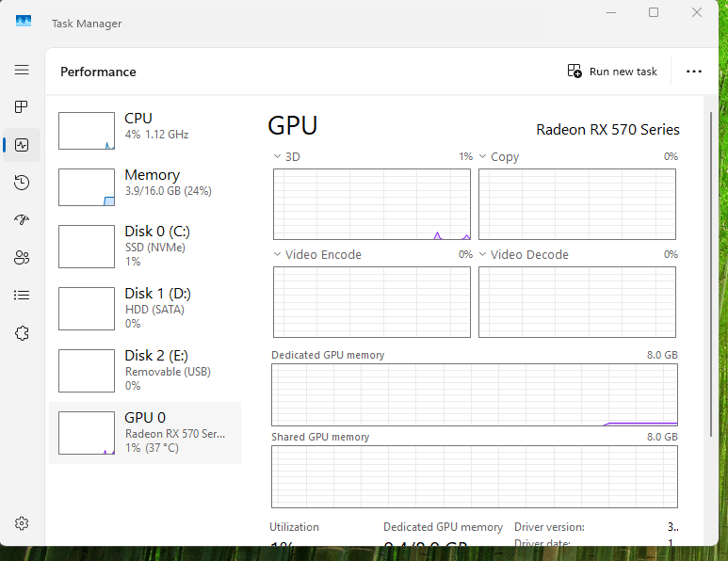Screen dimensions: 728x561
Task: Open the Startup apps page icon
Action: click(x=22, y=219)
